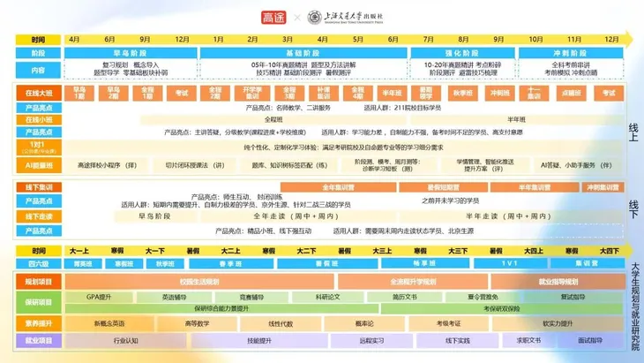Image resolution: width=644 pixels, height=363 pixels.
Task: Click the 四六级 row label
Action: point(39,263)
